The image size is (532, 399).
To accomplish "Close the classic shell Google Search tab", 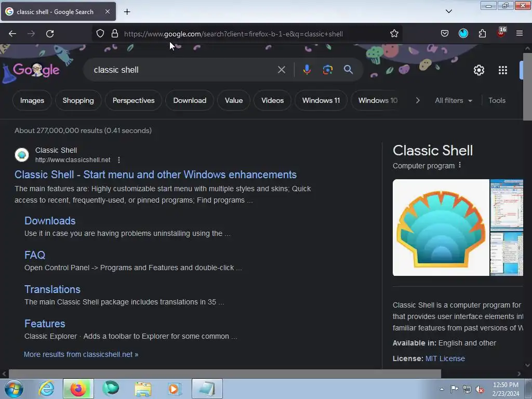I will pos(107,11).
